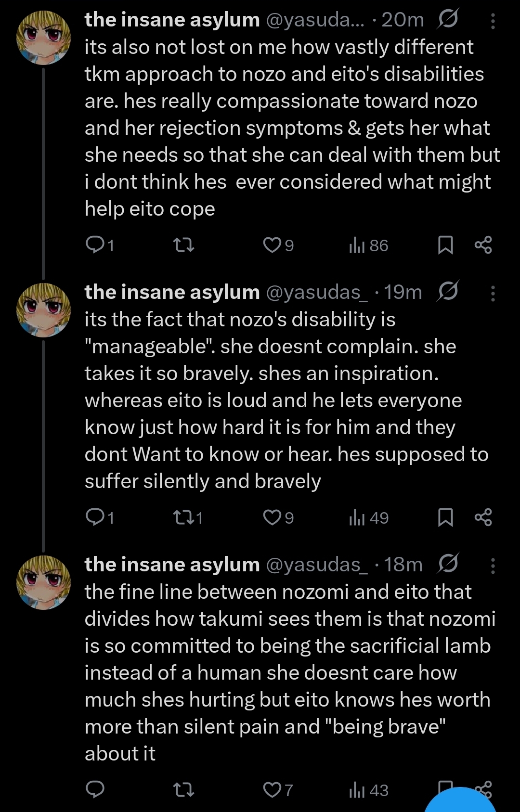Like the tweet posted 20m ago

point(272,245)
